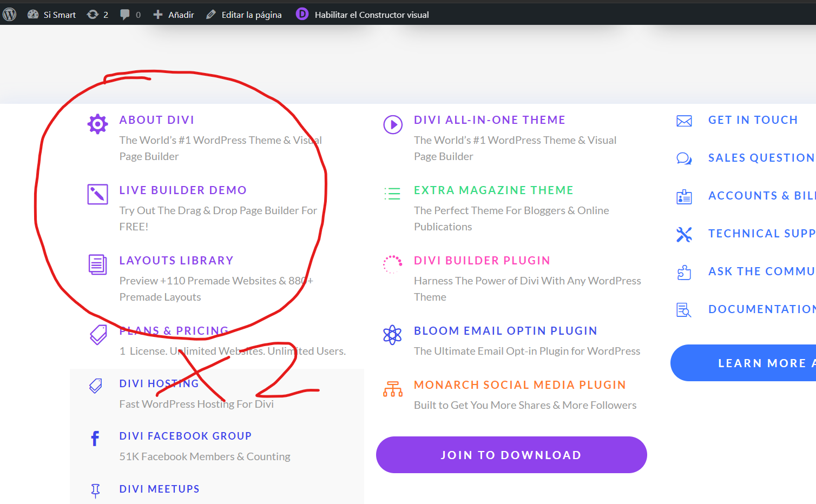816x504 pixels.
Task: Click text 'Harness The Power of Divi'
Action: (x=476, y=281)
